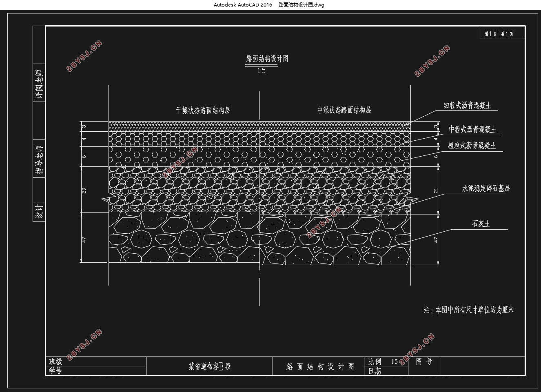Image resolution: width=541 pixels, height=392 pixels.
Task: Select the left dimension value 20
Action: [84, 190]
